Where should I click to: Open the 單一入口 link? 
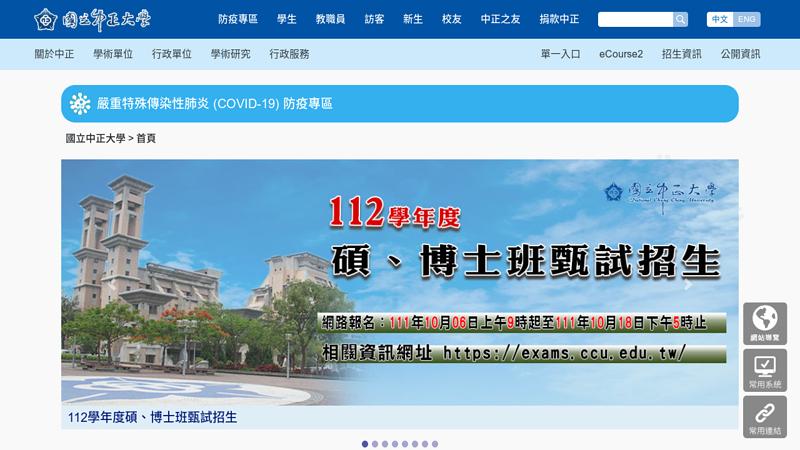click(x=560, y=54)
